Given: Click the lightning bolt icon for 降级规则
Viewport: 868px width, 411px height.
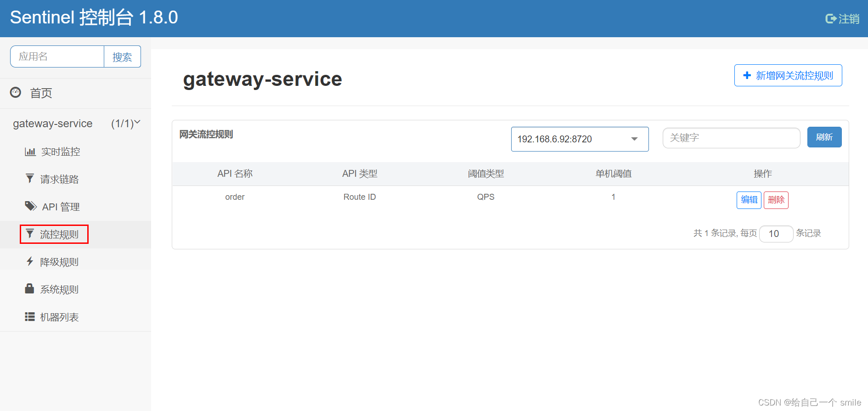Looking at the screenshot, I should [30, 261].
